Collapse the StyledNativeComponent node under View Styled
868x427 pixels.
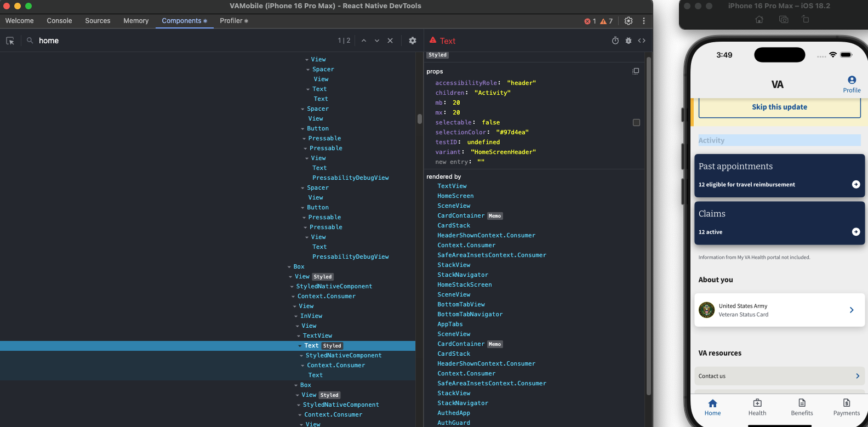[292, 287]
